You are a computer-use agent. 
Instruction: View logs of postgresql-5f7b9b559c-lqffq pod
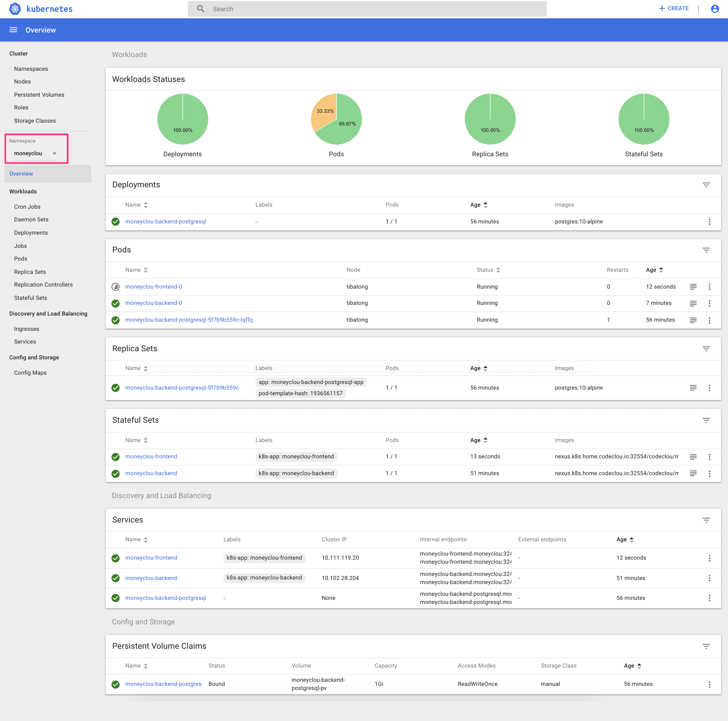[x=693, y=320]
